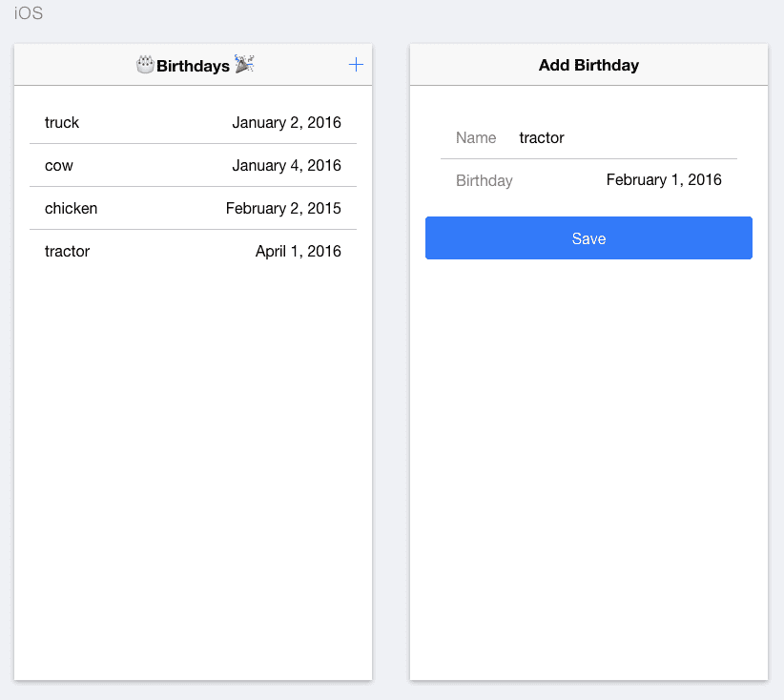Click the April 1, 2016 date
Viewport: 784px width, 700px height.
[299, 252]
